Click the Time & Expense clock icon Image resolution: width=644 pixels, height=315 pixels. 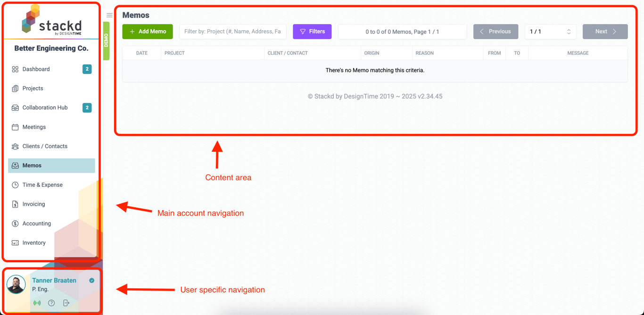coord(15,185)
